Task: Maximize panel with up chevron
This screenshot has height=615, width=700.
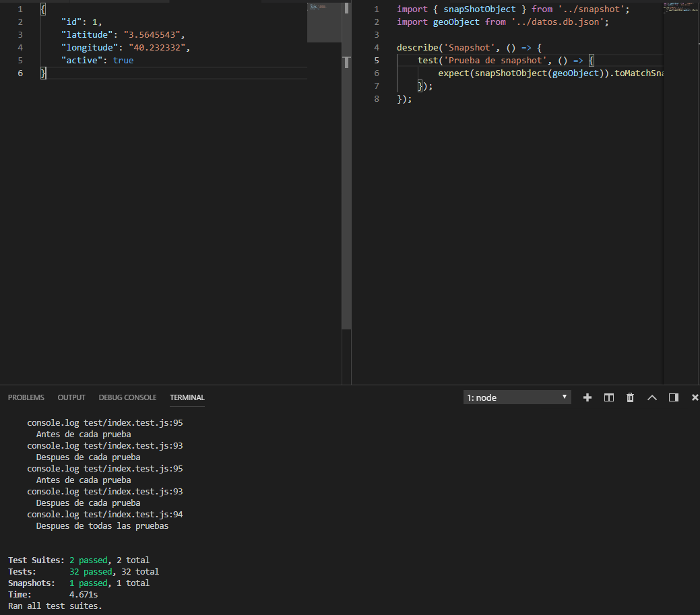Action: [652, 397]
